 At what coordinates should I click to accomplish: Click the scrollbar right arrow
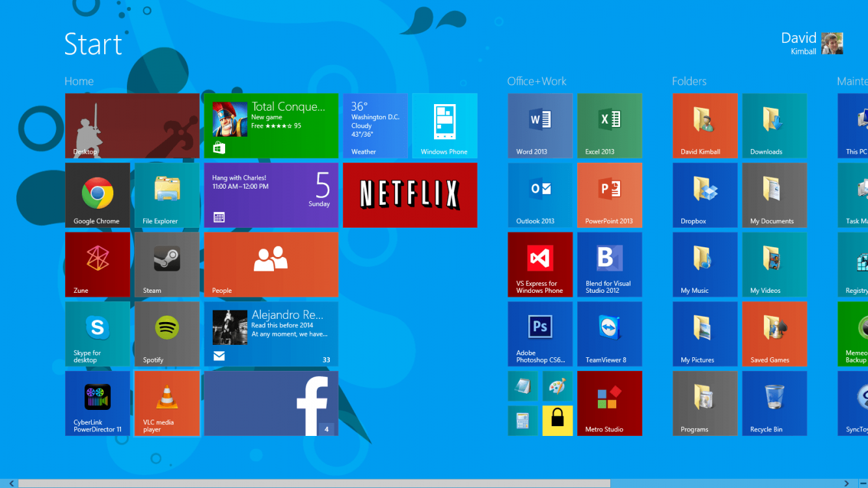click(x=847, y=483)
